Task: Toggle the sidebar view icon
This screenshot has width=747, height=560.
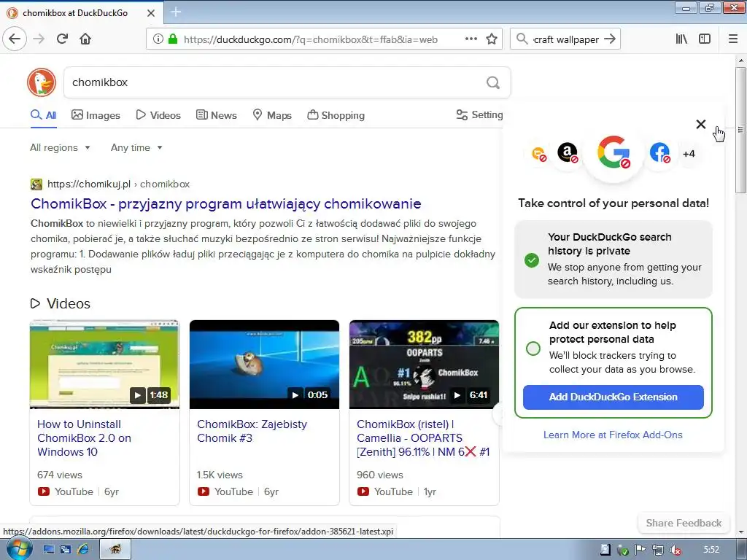Action: [x=705, y=39]
